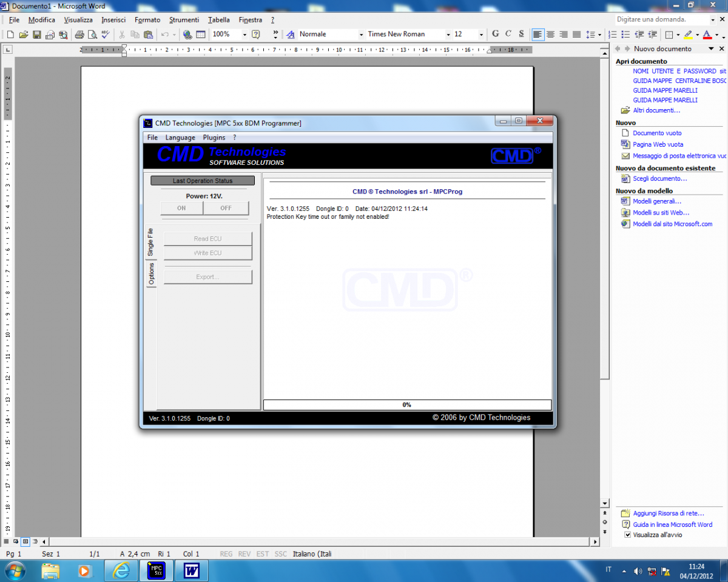Click the Paste clipboard icon in Word
Viewport: 728px width, 582px height.
[148, 35]
